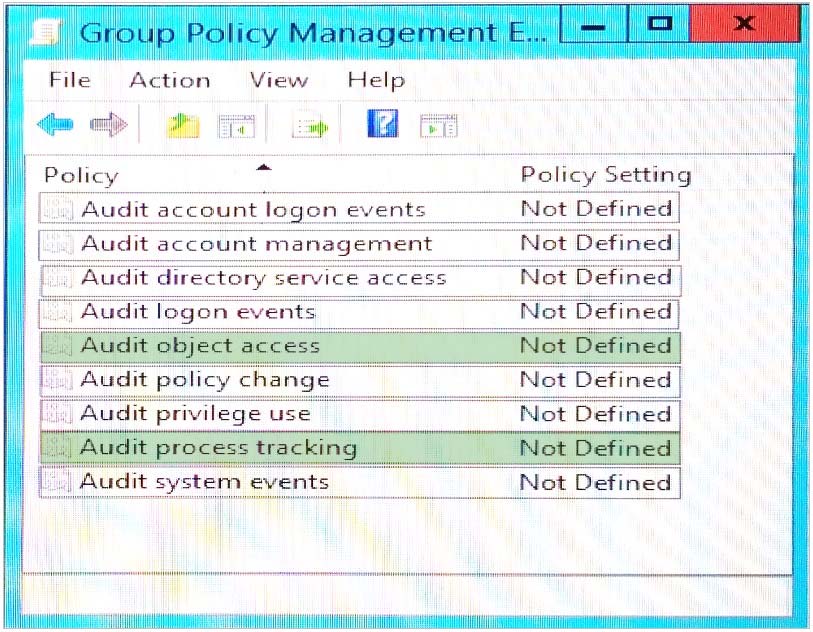Click the sort arrow in column header
Screen dimensions: 813x632
(264, 167)
